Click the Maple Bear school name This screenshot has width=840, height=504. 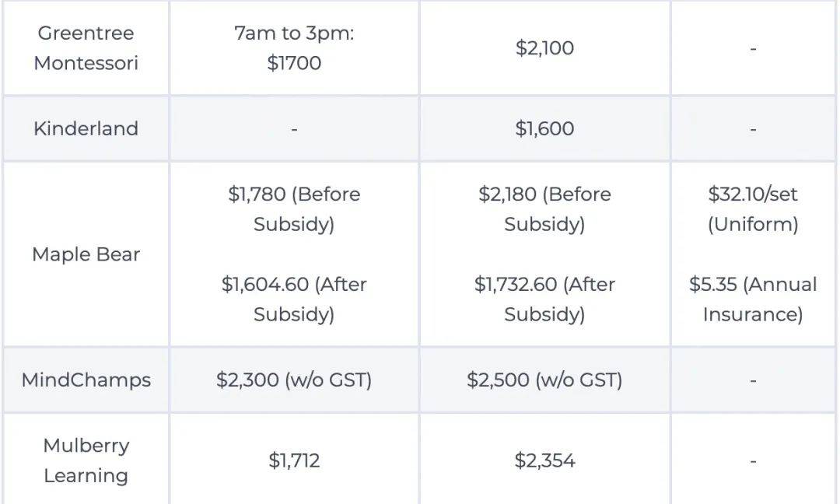point(86,254)
